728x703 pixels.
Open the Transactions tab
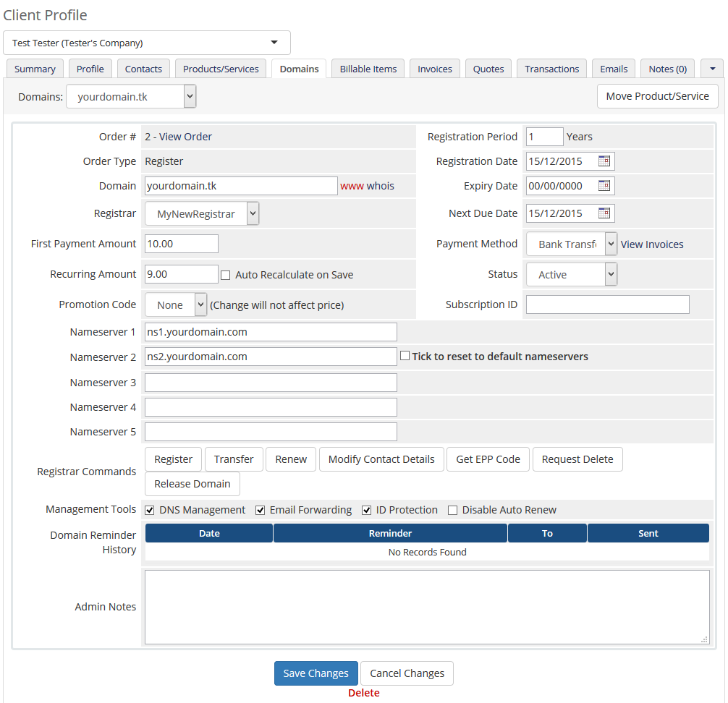coord(551,69)
